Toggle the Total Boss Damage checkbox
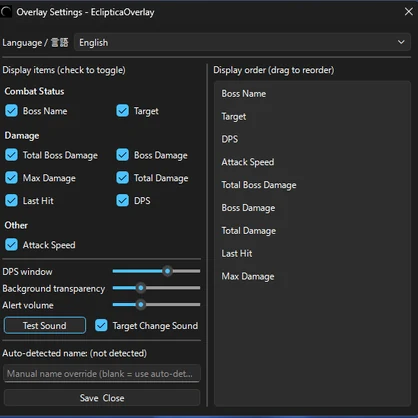The height and width of the screenshot is (418, 418). point(11,155)
